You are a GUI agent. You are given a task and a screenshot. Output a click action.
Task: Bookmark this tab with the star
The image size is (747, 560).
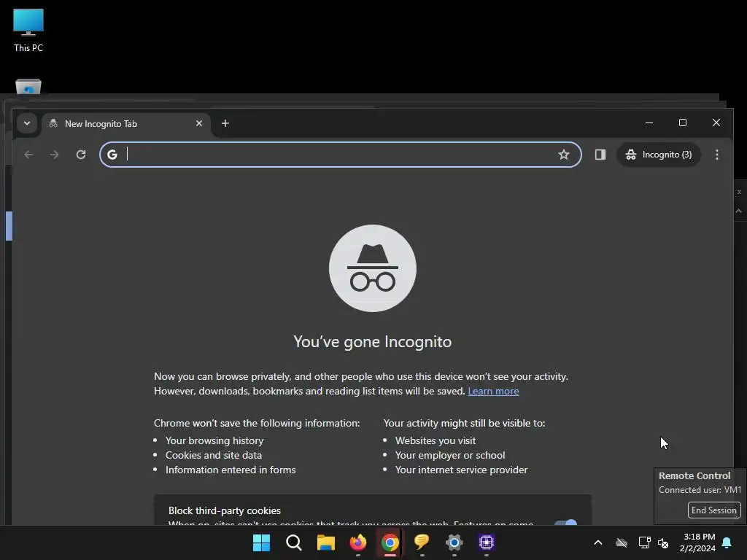(x=564, y=155)
